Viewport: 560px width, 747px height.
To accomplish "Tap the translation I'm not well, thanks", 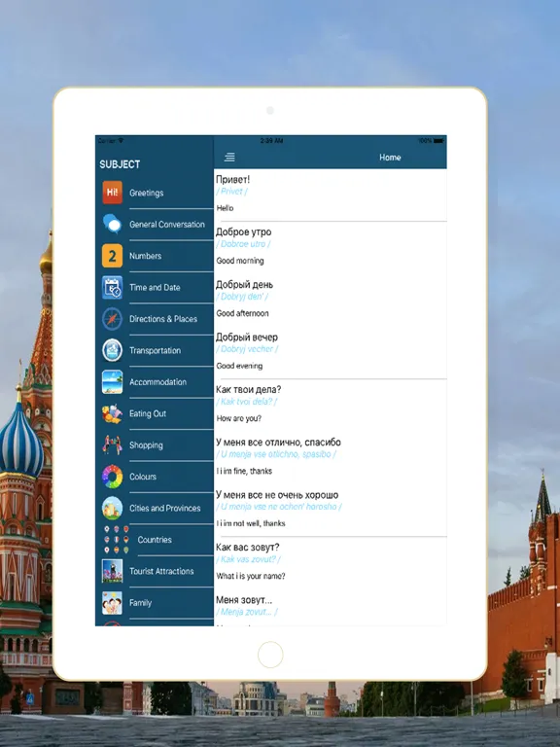I will tap(251, 523).
